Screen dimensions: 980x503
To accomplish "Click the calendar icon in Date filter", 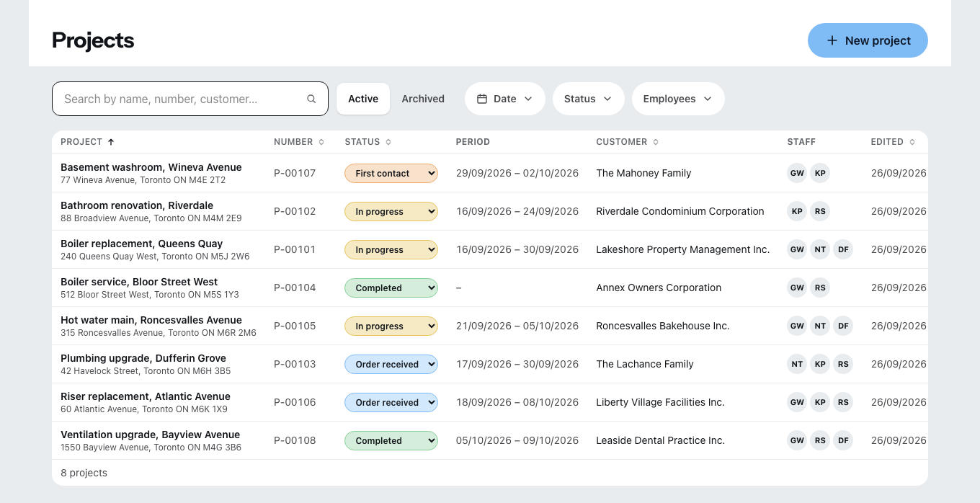I will coord(482,99).
